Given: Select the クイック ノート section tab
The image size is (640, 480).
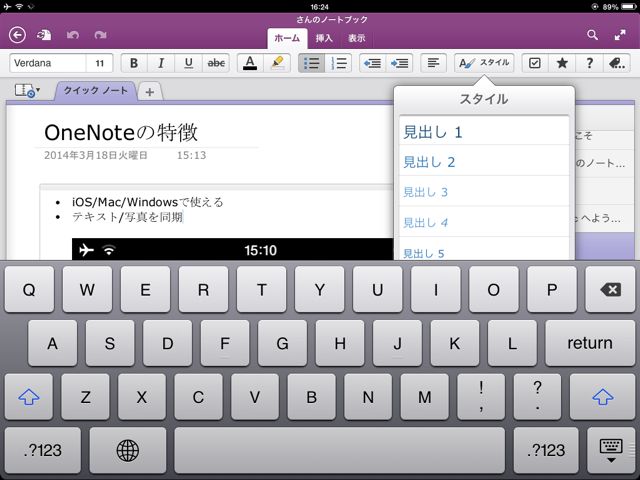Looking at the screenshot, I should click(x=96, y=91).
